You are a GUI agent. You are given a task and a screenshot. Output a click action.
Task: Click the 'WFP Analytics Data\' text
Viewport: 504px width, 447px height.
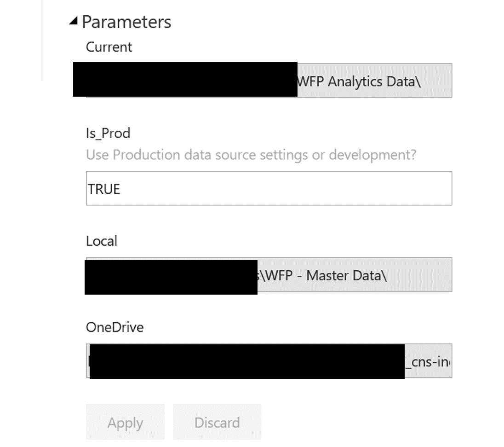click(x=360, y=81)
